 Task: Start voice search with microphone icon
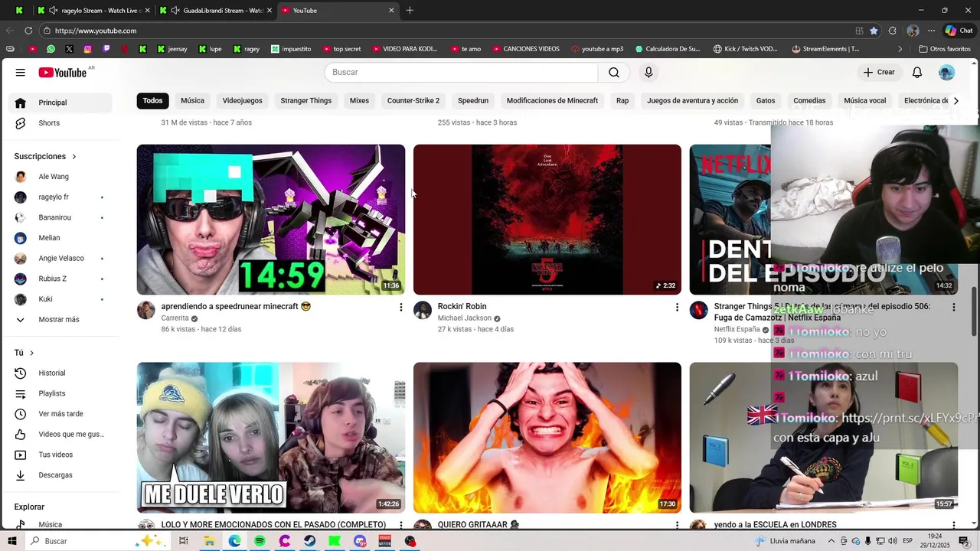(648, 72)
